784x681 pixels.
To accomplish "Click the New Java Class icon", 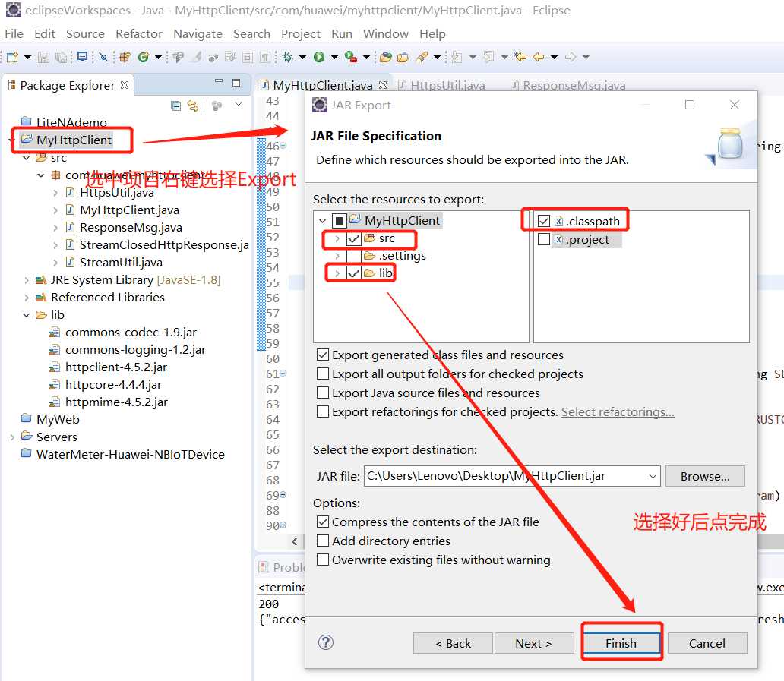I will 144,57.
